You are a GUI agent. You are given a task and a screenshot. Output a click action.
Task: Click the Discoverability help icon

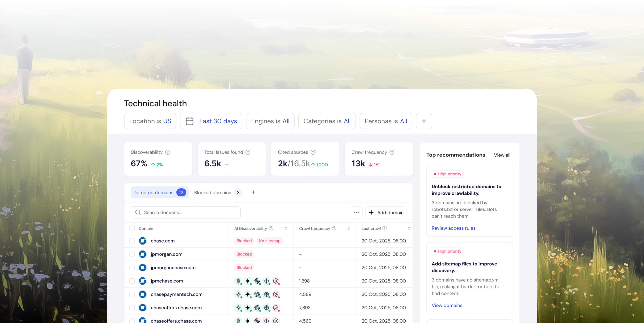(168, 152)
